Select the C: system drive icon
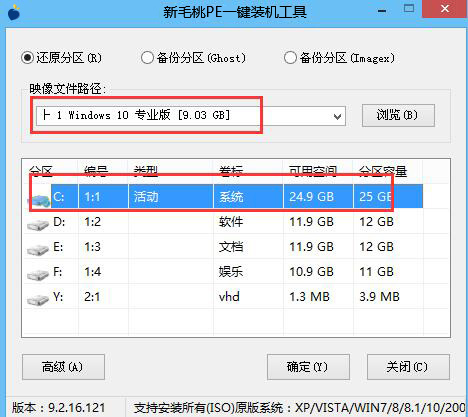Image resolution: width=468 pixels, height=417 pixels. coord(39,201)
